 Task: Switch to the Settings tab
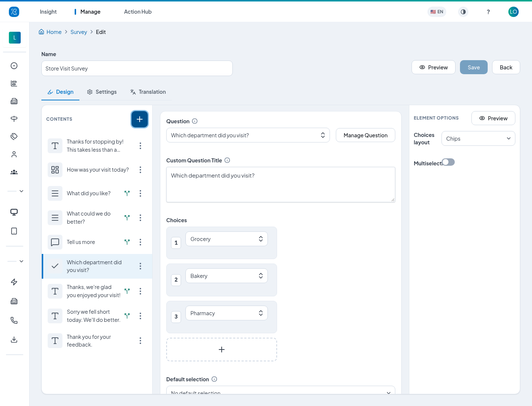click(102, 92)
